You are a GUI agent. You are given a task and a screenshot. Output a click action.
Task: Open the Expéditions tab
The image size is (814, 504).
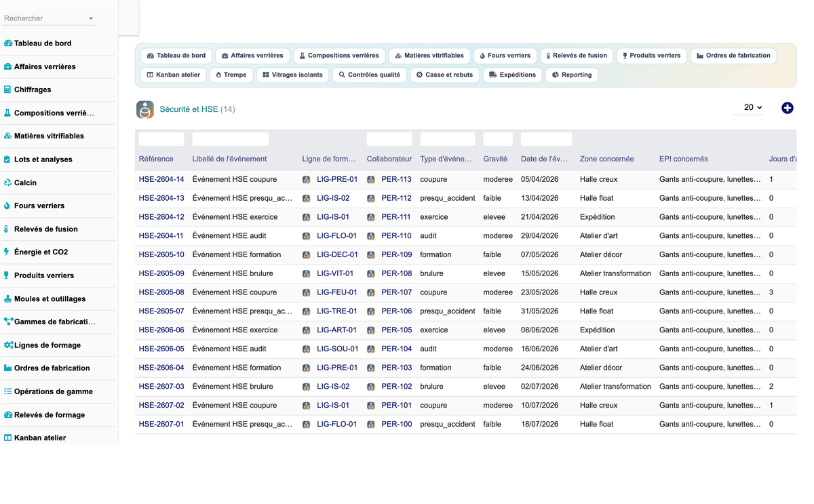click(x=513, y=75)
